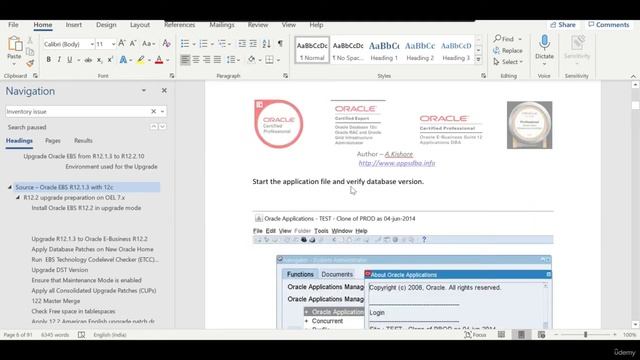
Task: Switch to Results tab in Navigation
Action: click(x=83, y=140)
